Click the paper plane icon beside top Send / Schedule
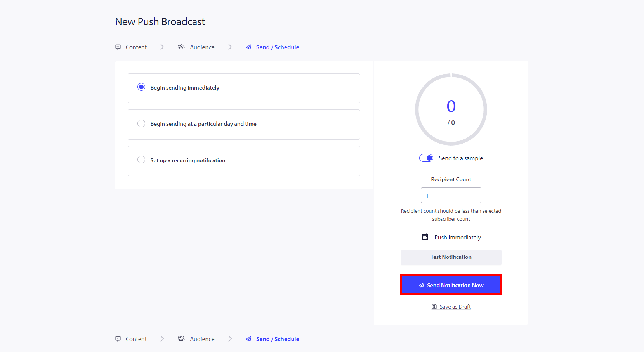The image size is (644, 352). pos(249,47)
